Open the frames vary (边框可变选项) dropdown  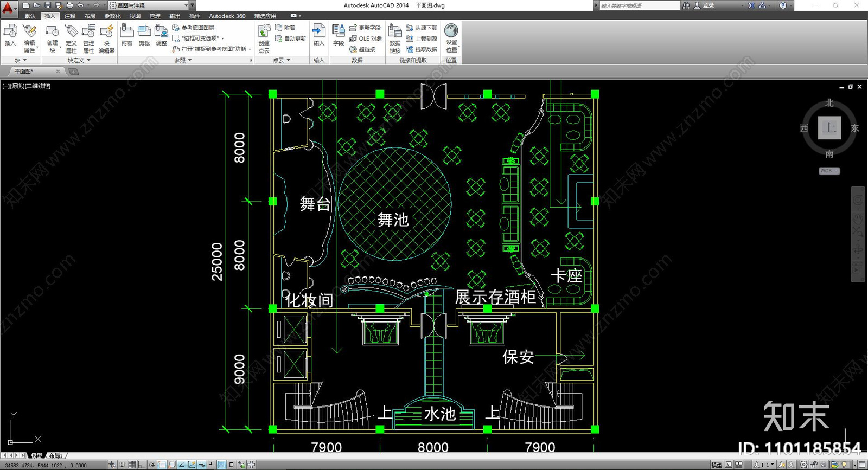pyautogui.click(x=198, y=38)
